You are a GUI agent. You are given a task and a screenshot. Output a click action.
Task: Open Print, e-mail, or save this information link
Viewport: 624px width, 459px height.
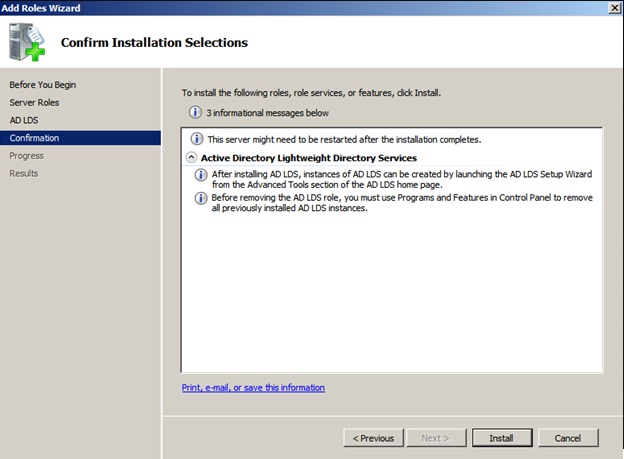(x=253, y=388)
